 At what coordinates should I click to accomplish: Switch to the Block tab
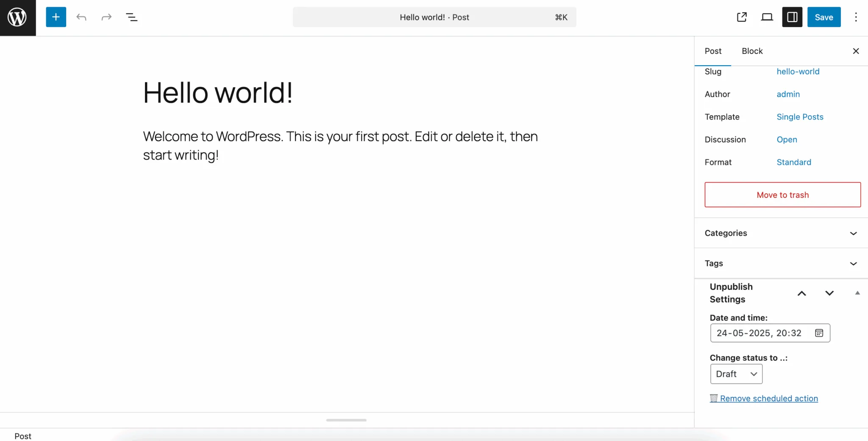(x=752, y=51)
